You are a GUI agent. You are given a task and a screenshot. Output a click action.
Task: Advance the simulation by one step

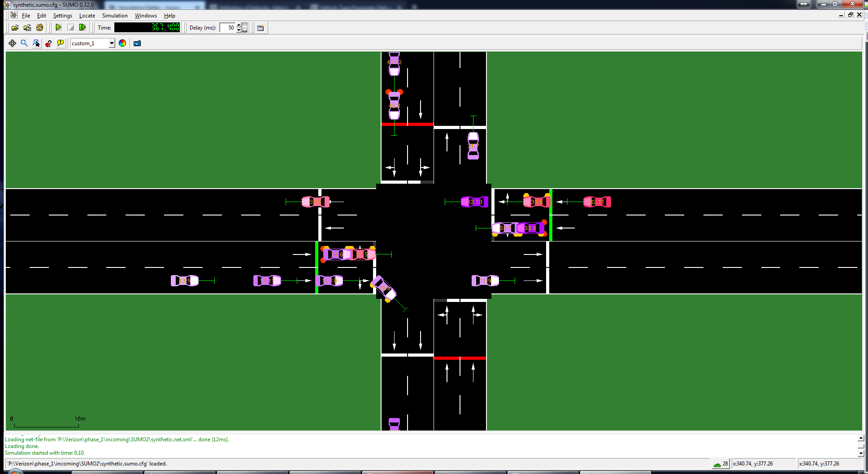pyautogui.click(x=82, y=27)
